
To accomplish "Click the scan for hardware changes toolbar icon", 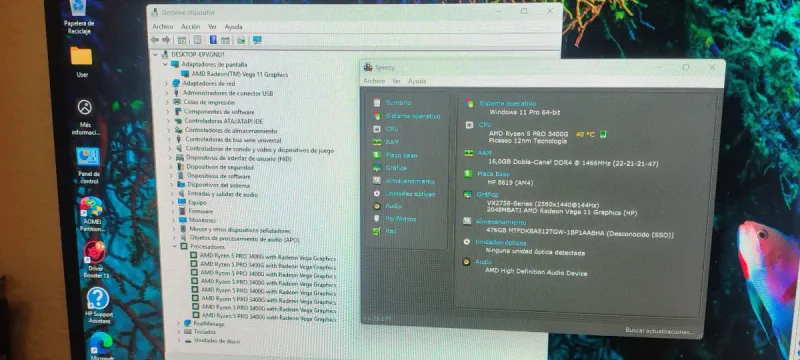I will [241, 40].
